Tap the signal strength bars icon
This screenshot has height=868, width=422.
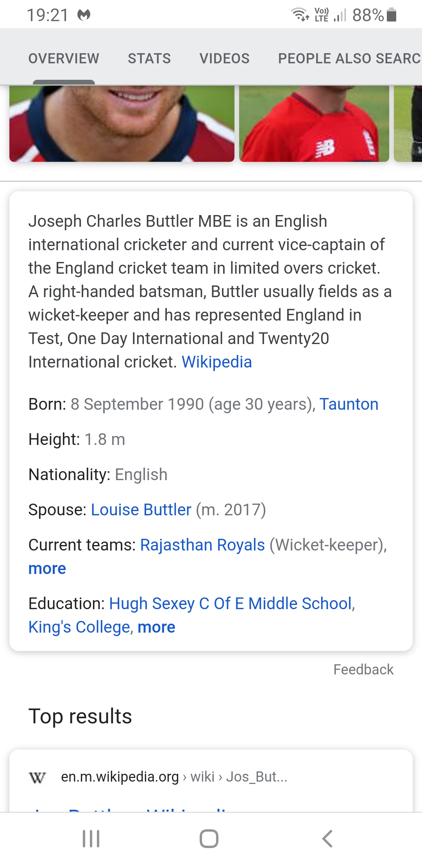pyautogui.click(x=340, y=15)
